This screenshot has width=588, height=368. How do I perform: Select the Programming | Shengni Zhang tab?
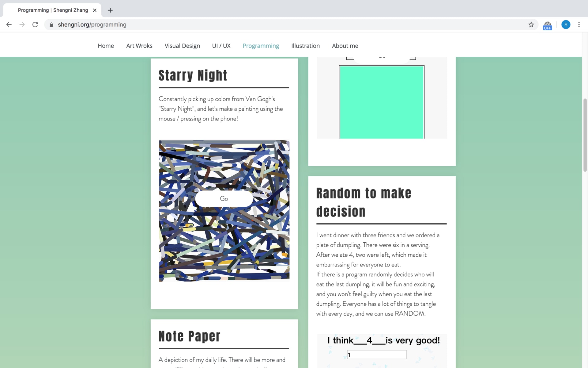[53, 10]
